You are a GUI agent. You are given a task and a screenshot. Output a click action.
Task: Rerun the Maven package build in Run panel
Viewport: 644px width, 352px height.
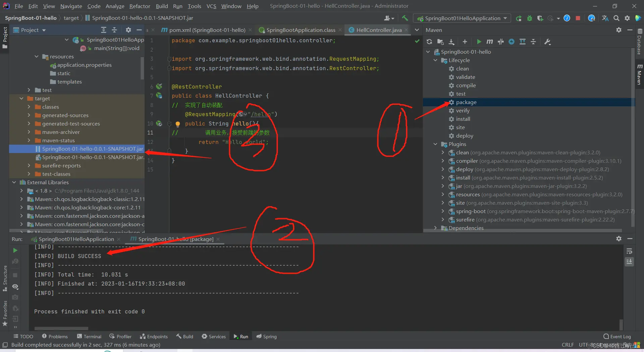[x=15, y=250]
